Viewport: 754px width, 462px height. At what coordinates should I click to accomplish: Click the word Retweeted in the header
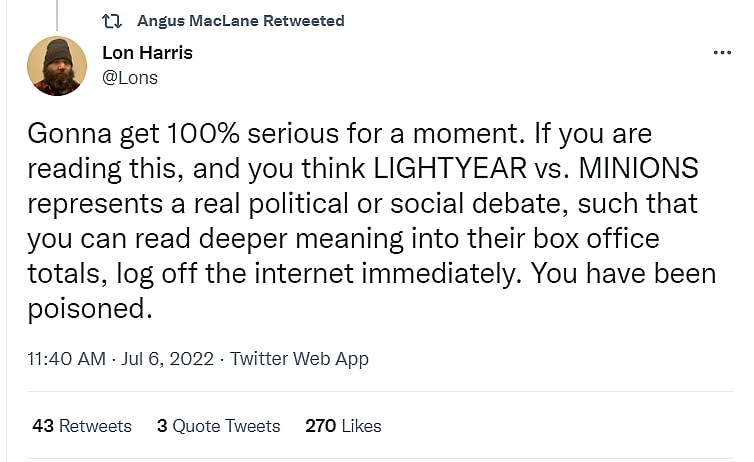tap(304, 21)
